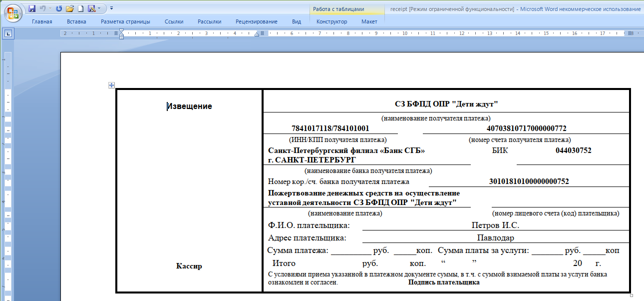Click the (номер счета получателя платежа) caption

(520, 140)
